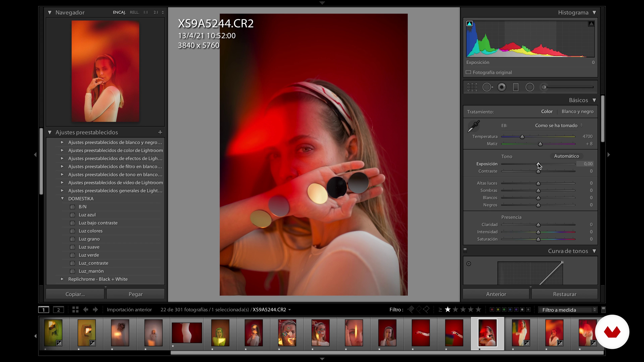Select the Red Eye Correction tool
The height and width of the screenshot is (362, 644).
click(x=501, y=87)
